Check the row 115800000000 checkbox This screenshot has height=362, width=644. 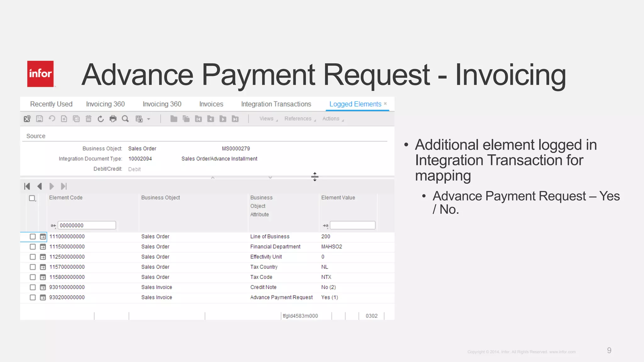33,277
